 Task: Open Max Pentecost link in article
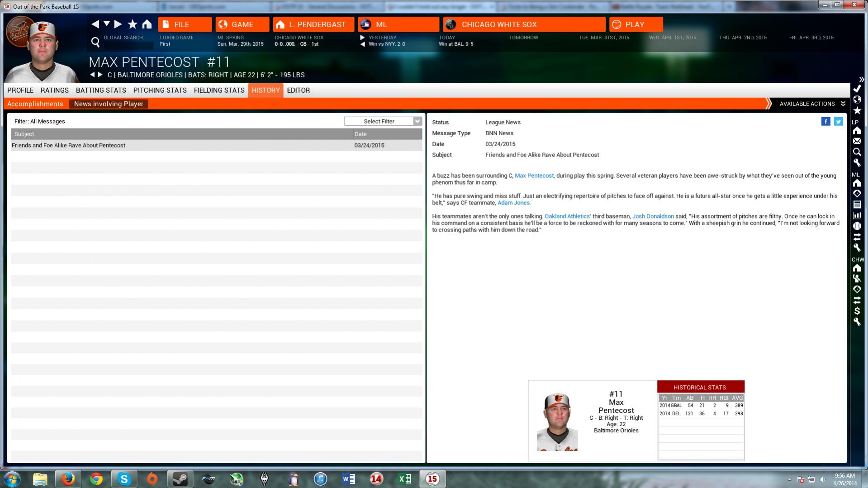pos(534,175)
